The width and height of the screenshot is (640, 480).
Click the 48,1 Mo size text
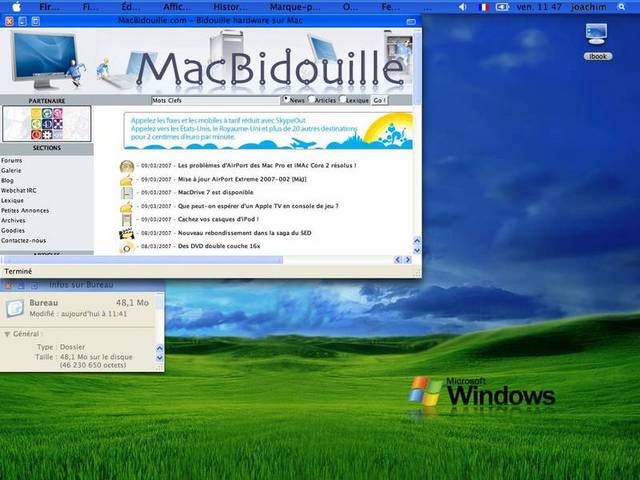click(132, 303)
